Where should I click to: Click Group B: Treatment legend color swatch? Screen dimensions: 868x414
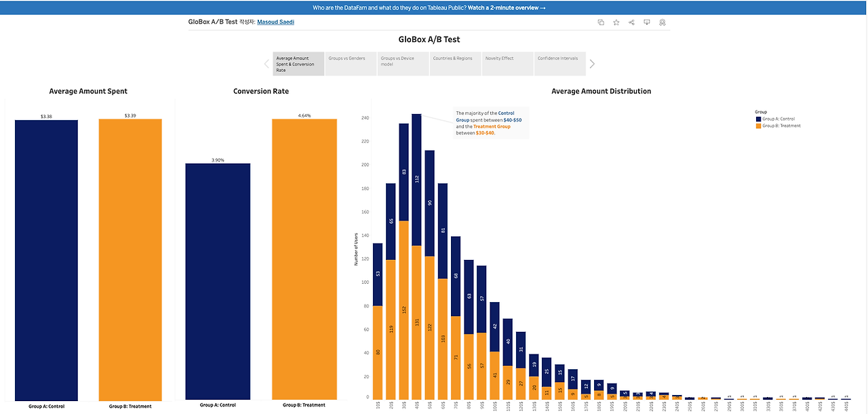758,126
